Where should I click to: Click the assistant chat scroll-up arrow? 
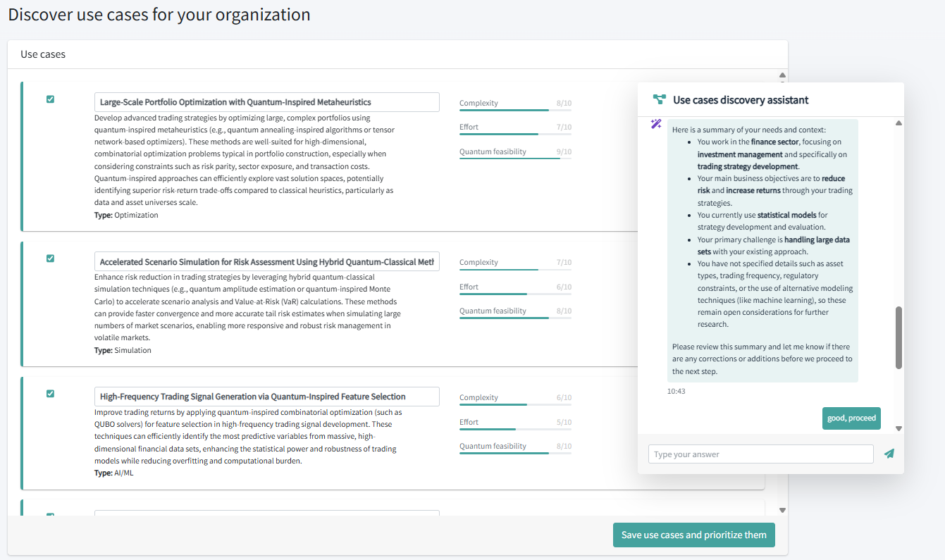[x=898, y=123]
